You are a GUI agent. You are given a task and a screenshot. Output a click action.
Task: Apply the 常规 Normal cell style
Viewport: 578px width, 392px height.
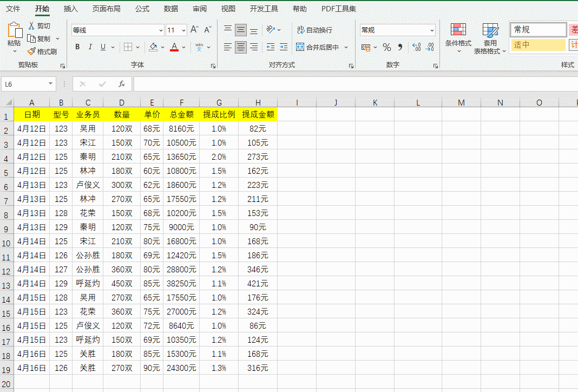pos(538,29)
